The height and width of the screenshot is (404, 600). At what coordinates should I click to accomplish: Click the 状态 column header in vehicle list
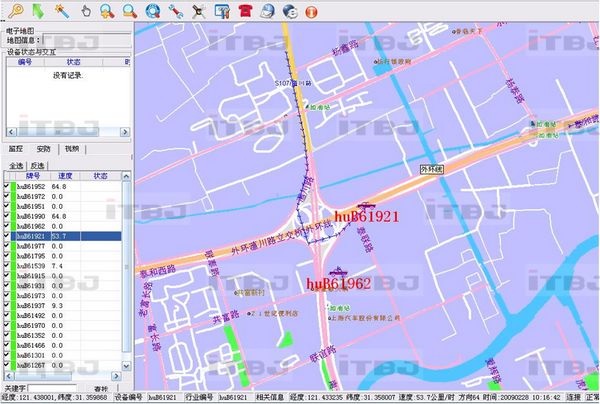point(100,176)
